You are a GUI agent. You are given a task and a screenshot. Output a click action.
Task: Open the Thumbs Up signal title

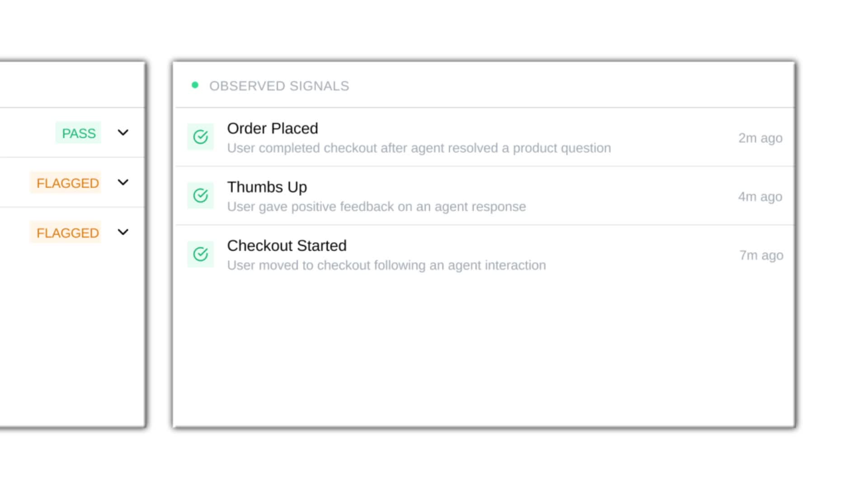[x=267, y=187]
